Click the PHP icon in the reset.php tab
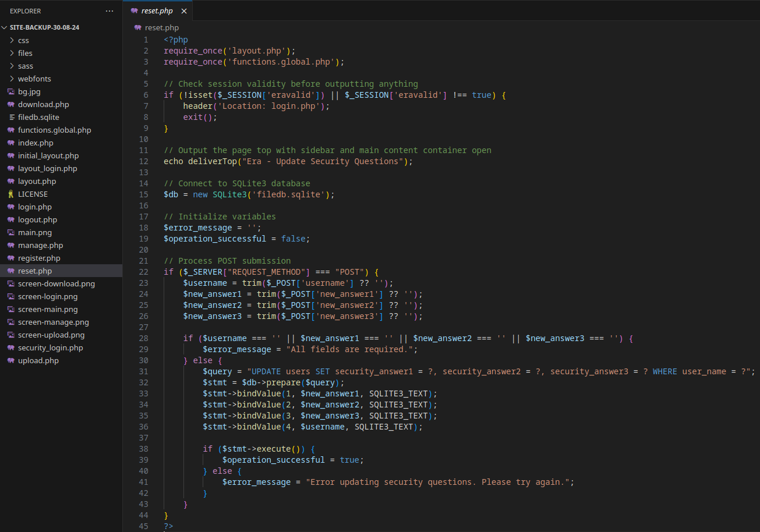 [x=135, y=11]
